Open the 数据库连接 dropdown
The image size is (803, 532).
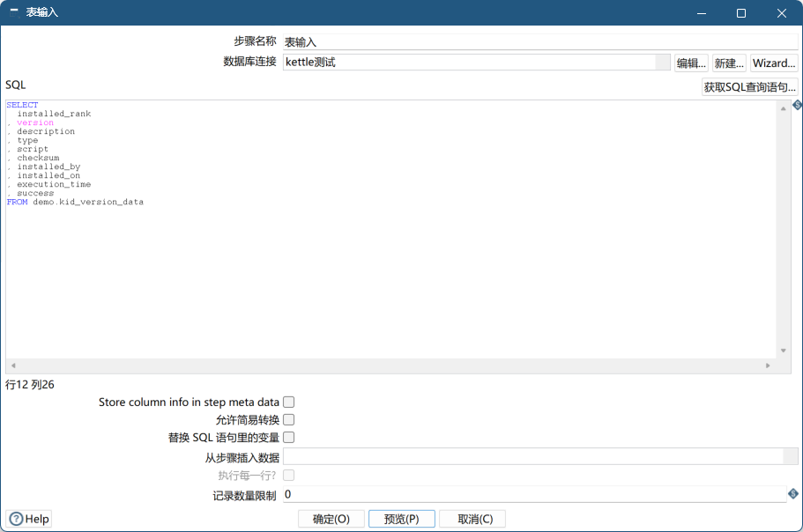click(662, 63)
